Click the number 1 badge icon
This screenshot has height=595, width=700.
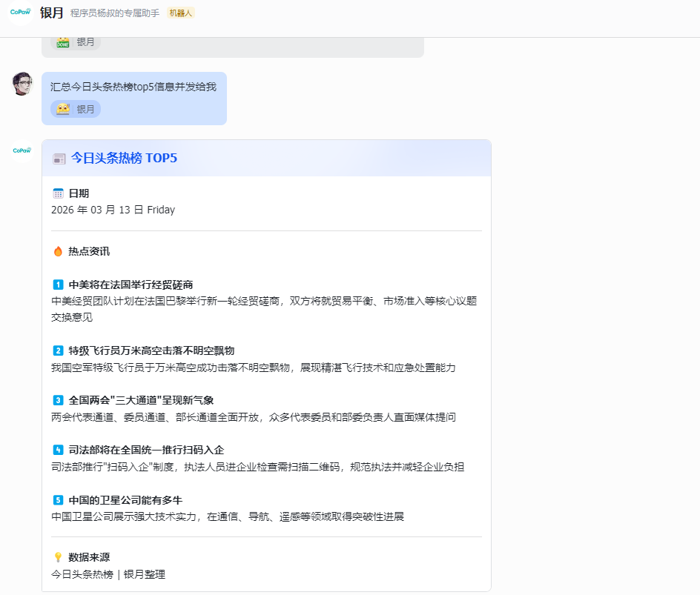pyautogui.click(x=58, y=285)
